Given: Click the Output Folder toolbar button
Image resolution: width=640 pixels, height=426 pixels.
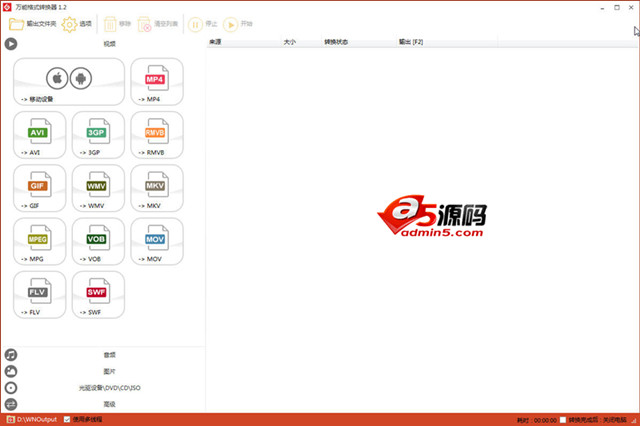Looking at the screenshot, I should [x=33, y=24].
